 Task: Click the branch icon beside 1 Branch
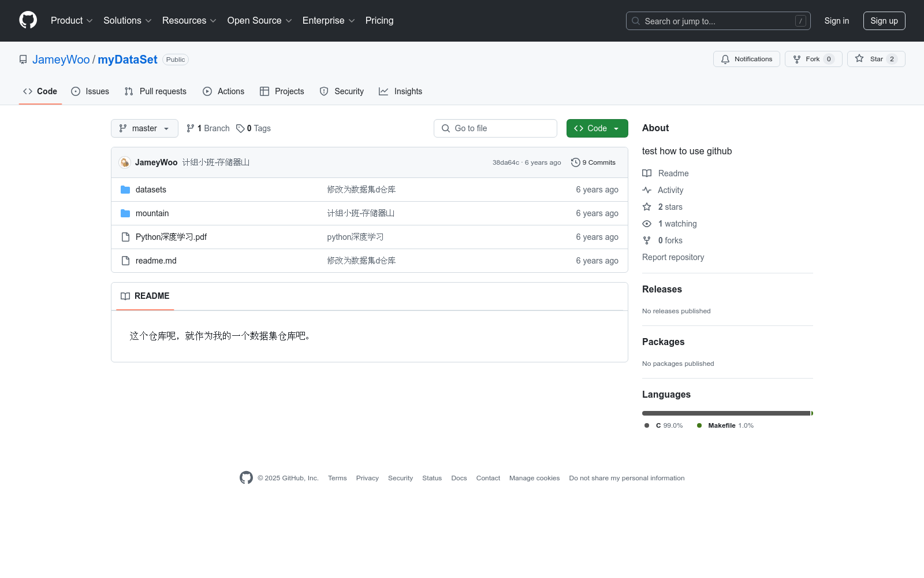point(191,128)
